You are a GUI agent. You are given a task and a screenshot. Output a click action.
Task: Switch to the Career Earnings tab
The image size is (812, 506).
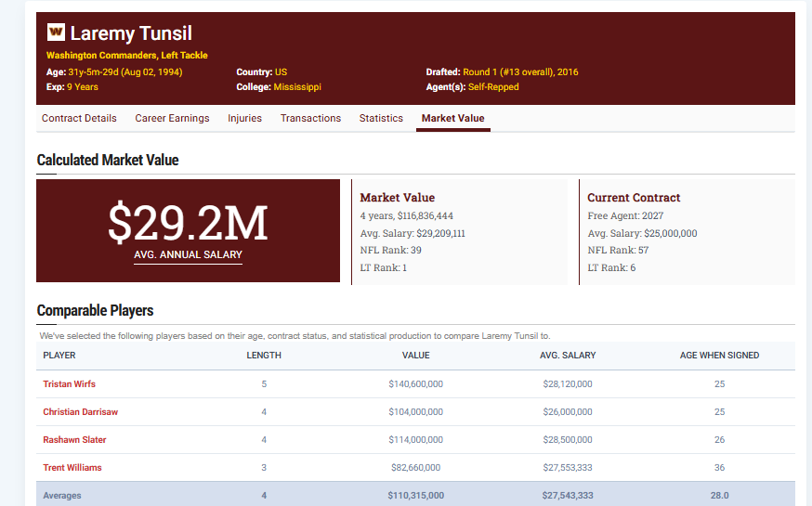pos(172,118)
